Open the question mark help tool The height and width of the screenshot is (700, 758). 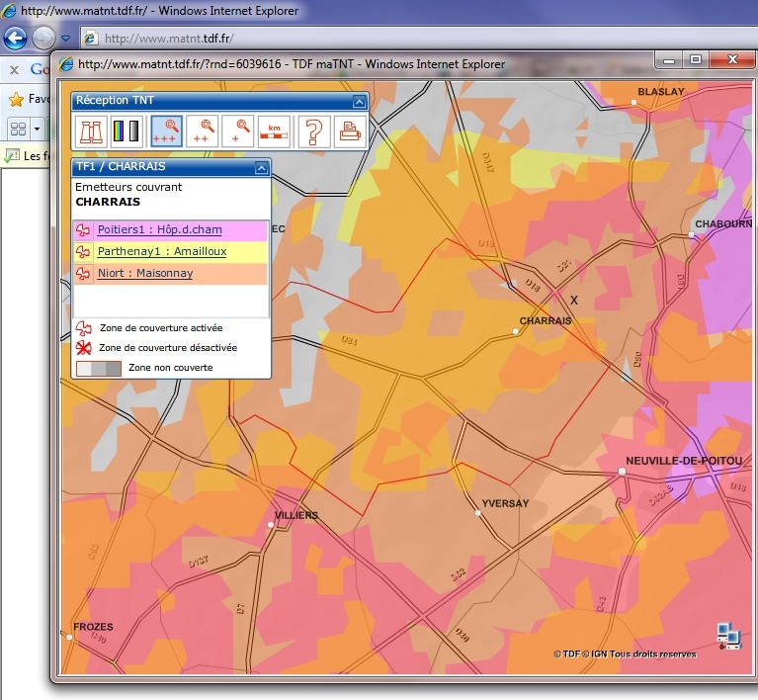coord(314,131)
